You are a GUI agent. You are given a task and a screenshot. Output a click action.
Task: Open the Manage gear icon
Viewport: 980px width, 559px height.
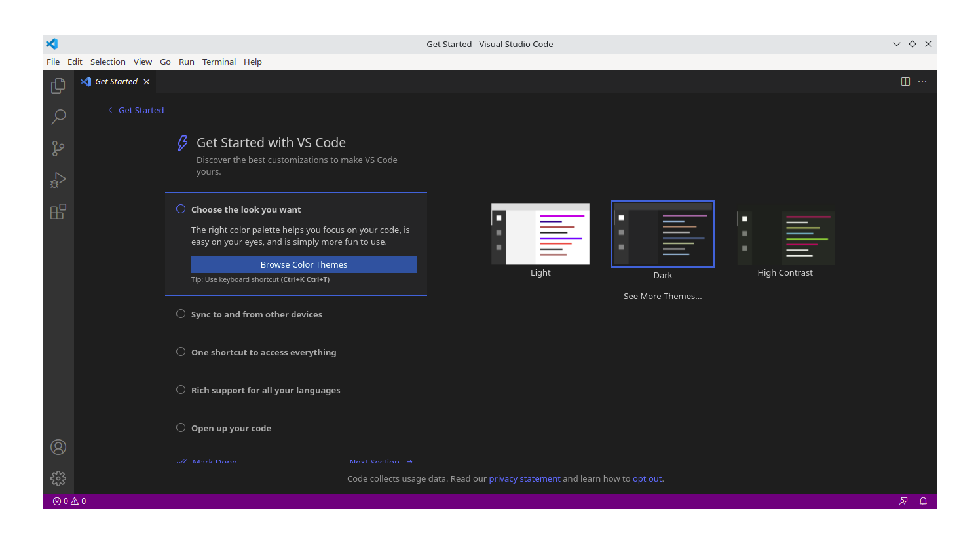pyautogui.click(x=58, y=478)
